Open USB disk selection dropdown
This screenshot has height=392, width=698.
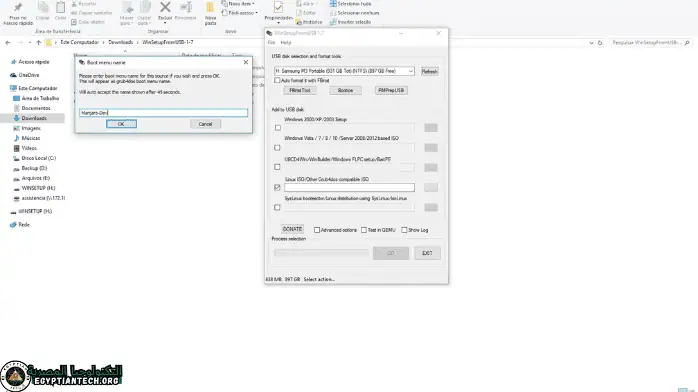click(x=410, y=71)
